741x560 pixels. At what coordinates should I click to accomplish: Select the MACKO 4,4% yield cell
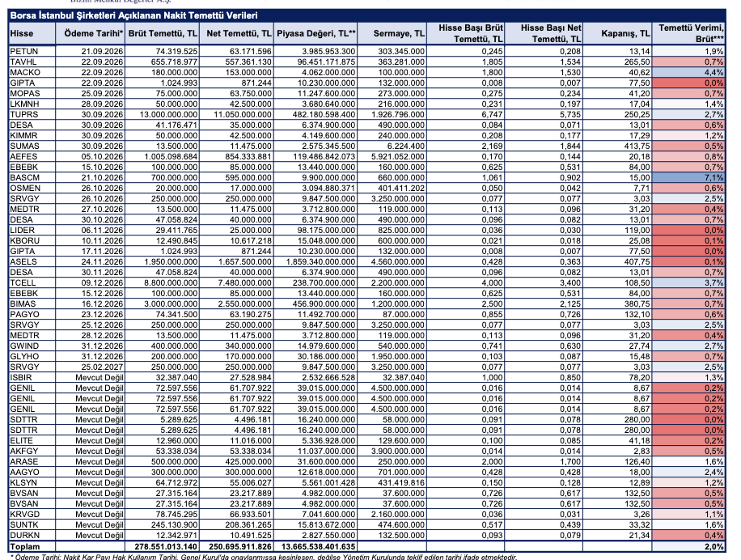pyautogui.click(x=689, y=72)
